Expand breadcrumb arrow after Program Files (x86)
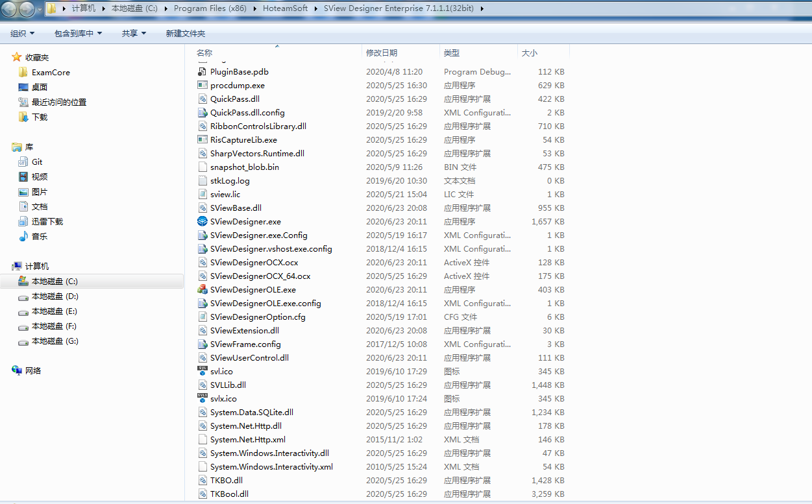 pyautogui.click(x=254, y=8)
